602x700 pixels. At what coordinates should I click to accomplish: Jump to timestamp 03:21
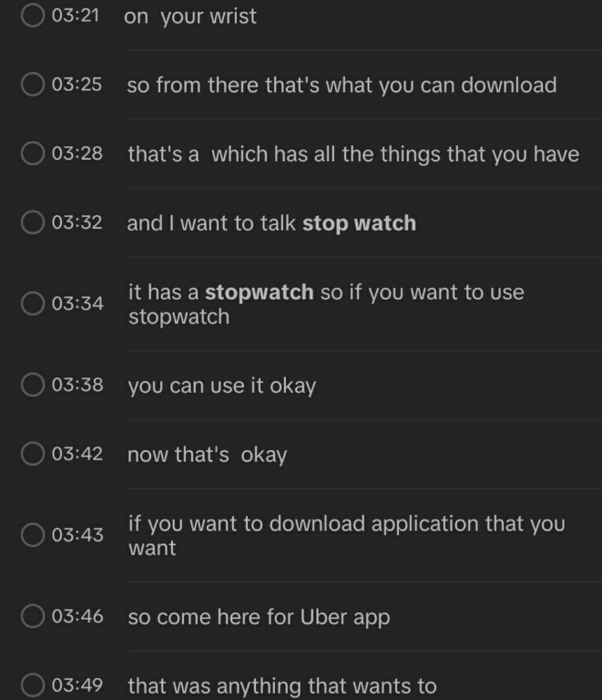coord(76,15)
